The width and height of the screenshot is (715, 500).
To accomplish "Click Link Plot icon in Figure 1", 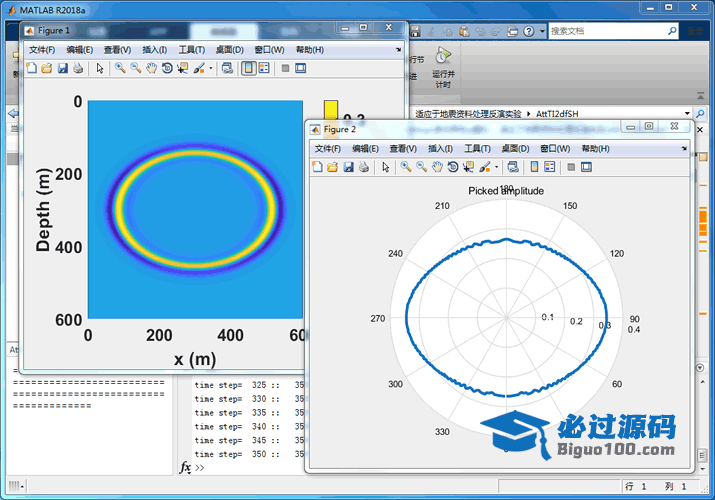I will coord(227,68).
